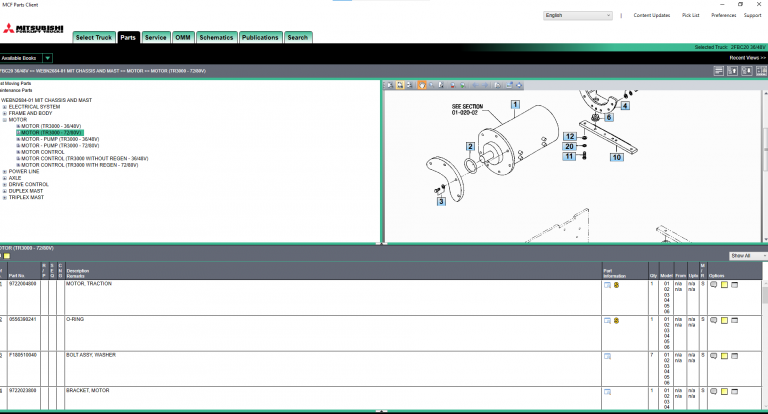The image size is (768, 414).
Task: Open the English language dropdown
Action: coord(578,15)
